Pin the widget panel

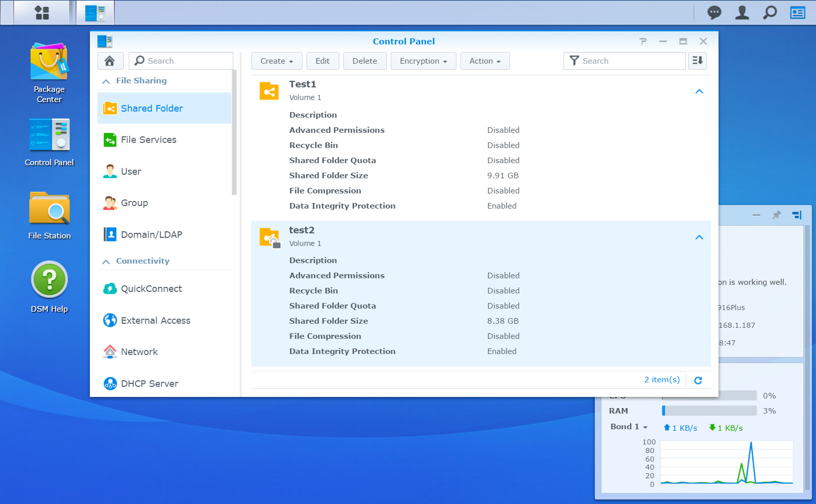tap(777, 215)
